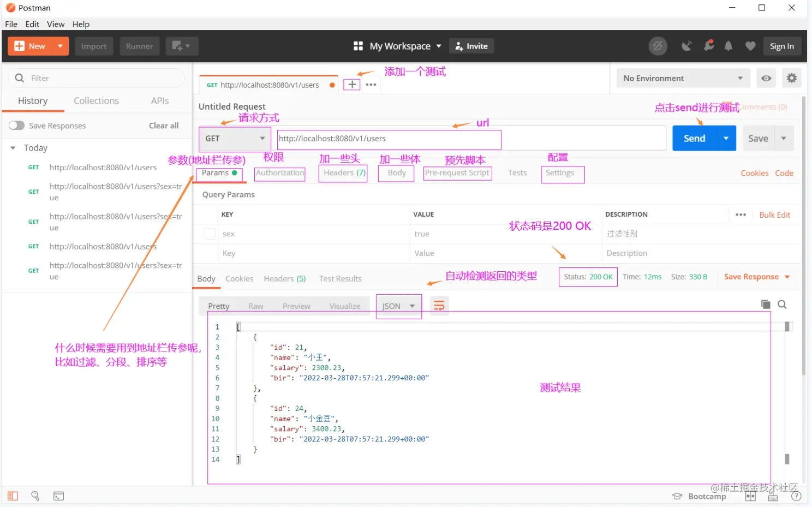
Task: Search in response body magnifier icon
Action: tap(782, 305)
